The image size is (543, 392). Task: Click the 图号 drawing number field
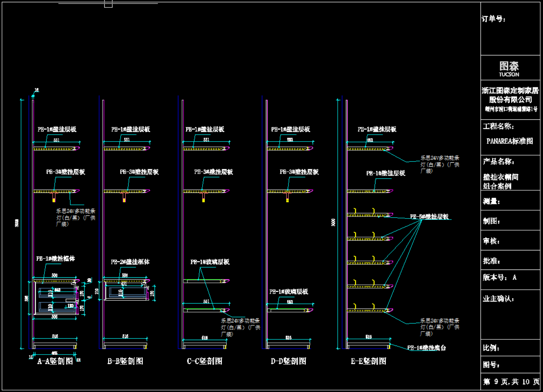point(491,365)
